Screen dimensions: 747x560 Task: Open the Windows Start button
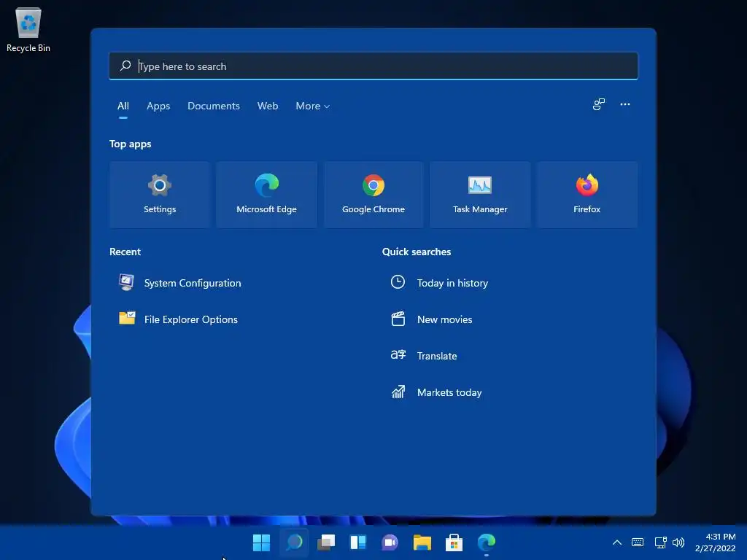(x=261, y=542)
